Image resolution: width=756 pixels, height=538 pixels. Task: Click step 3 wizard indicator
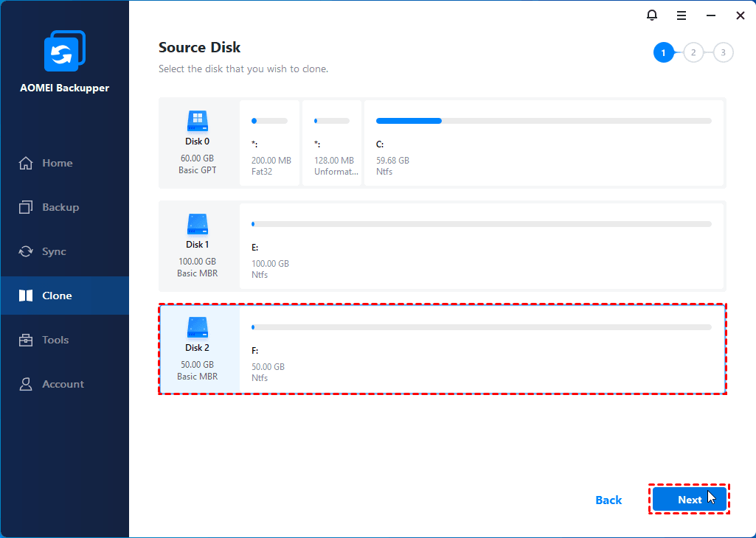tap(724, 52)
